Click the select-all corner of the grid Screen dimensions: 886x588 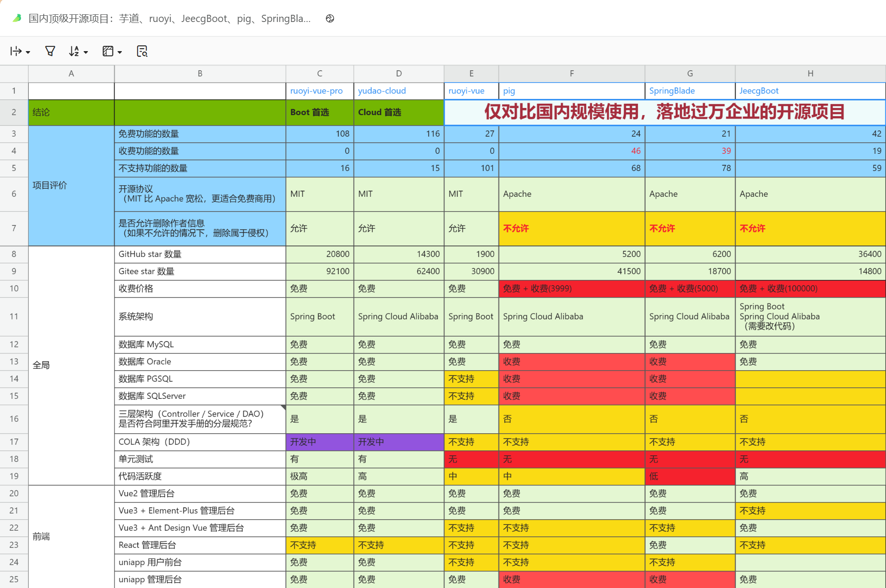[x=14, y=74]
